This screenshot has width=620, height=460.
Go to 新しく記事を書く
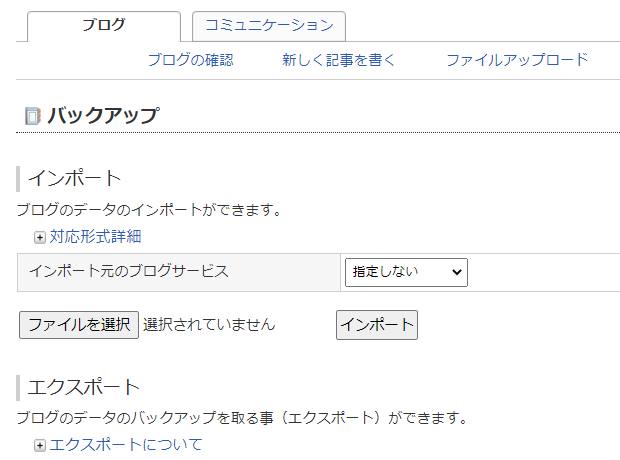click(x=339, y=60)
